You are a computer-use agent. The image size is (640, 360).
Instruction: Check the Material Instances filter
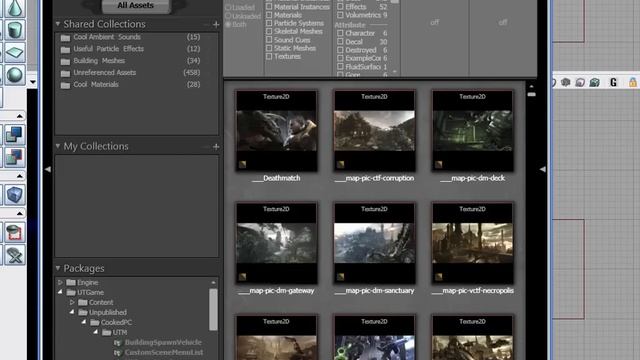pos(269,7)
